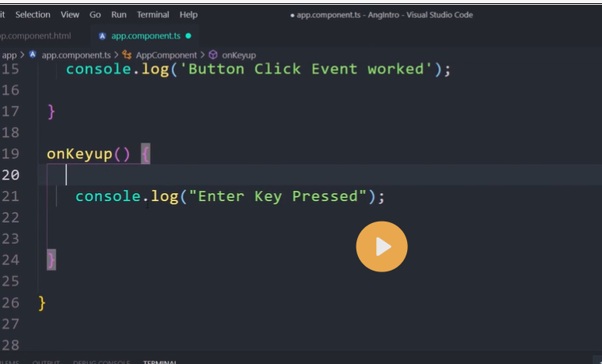Open the Go menu

pyautogui.click(x=95, y=14)
